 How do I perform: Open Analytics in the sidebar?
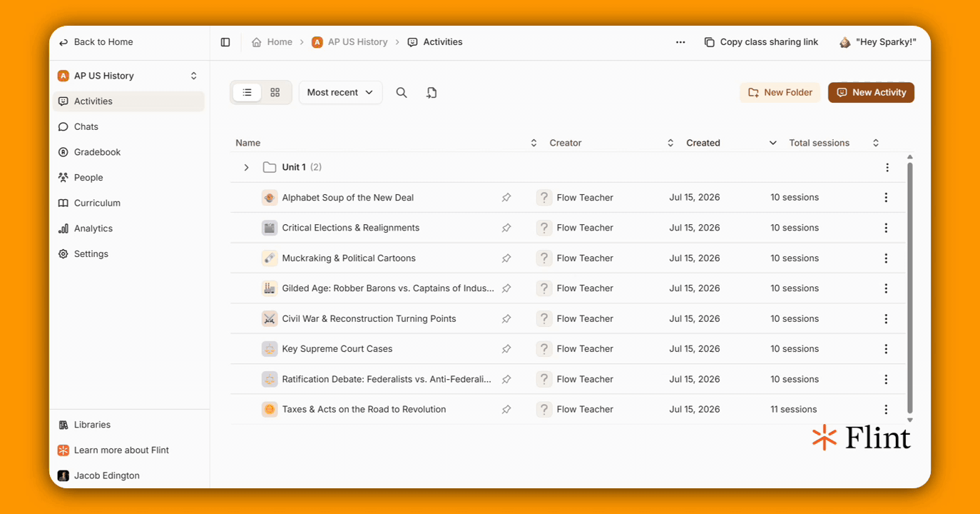129,228
